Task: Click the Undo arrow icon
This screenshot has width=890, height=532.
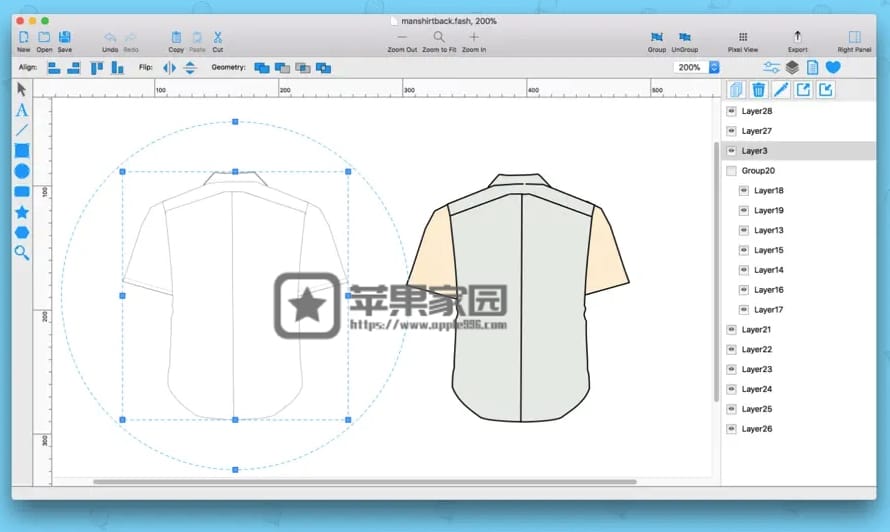Action: click(110, 37)
